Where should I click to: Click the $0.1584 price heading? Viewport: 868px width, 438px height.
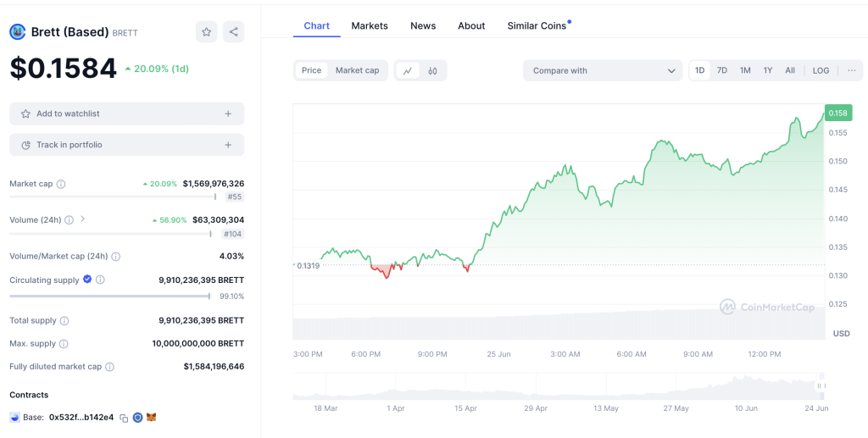(x=63, y=69)
